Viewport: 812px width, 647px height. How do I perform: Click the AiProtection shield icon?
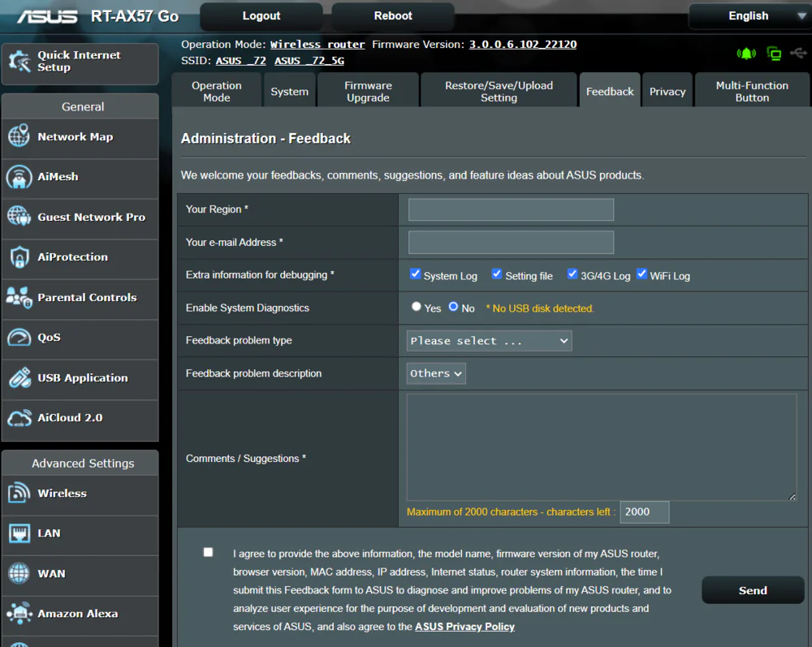(x=19, y=257)
